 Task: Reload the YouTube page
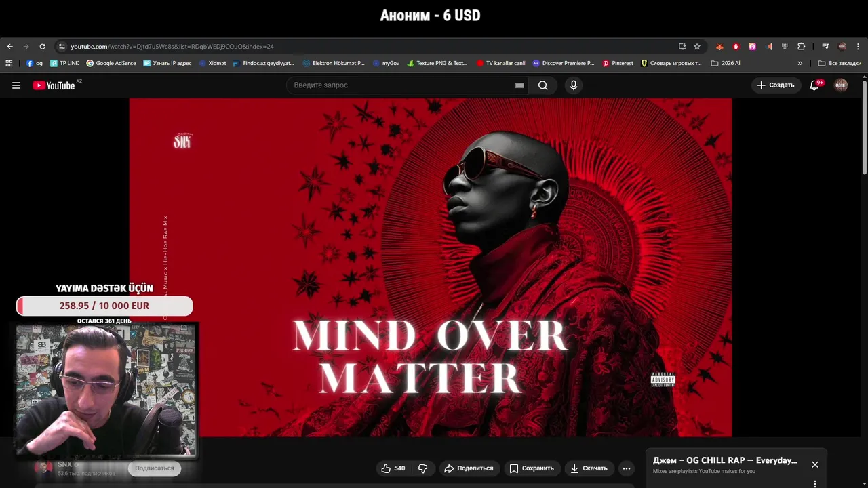[42, 47]
